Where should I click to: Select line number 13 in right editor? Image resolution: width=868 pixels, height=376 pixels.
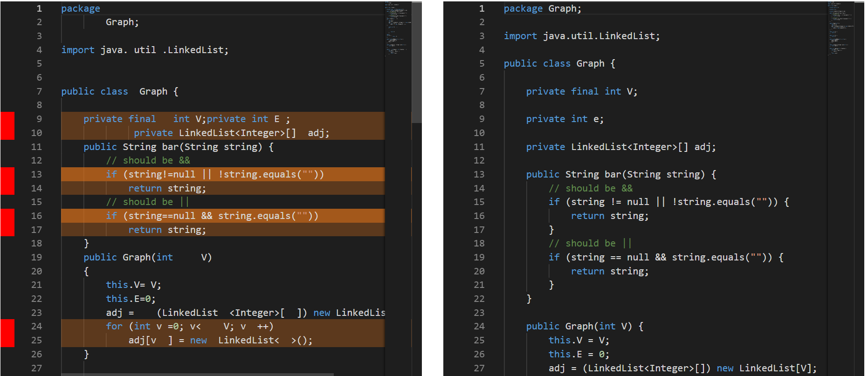click(x=479, y=174)
